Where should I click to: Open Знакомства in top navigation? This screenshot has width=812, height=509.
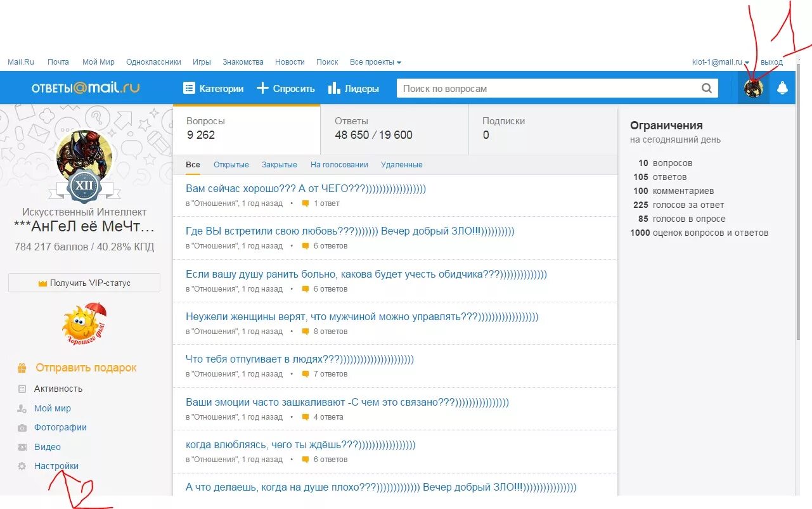(x=243, y=62)
